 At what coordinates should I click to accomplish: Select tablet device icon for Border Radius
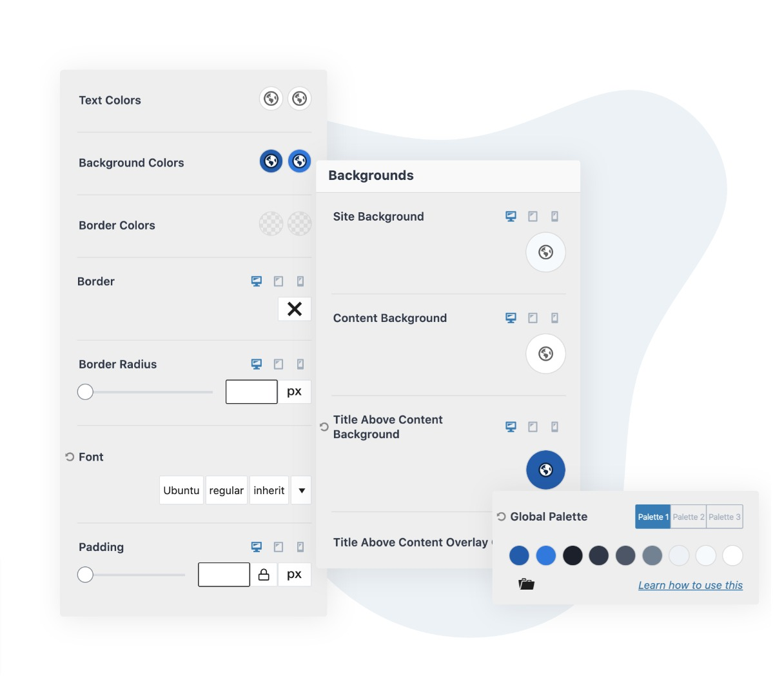click(279, 364)
